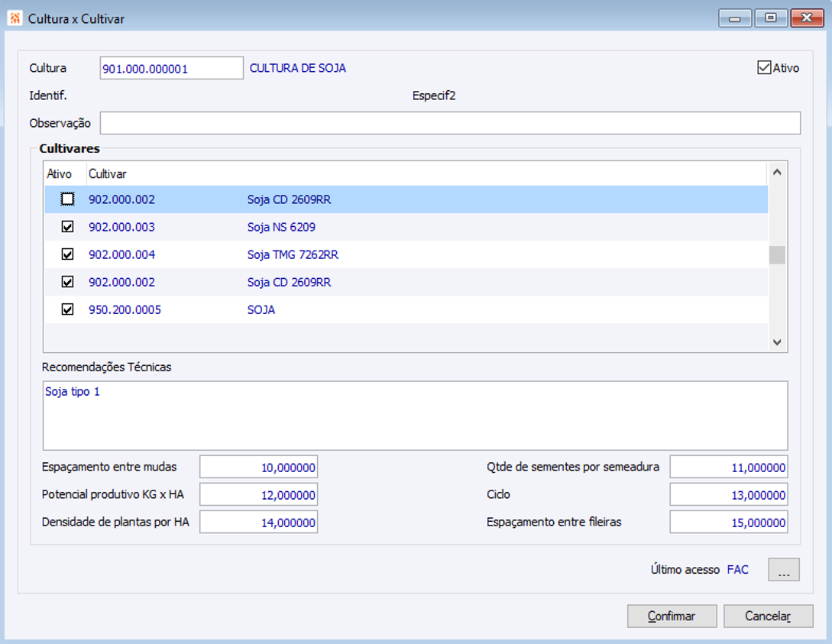
Task: Check the unchecked Ativo box for Soja CD 2609RR
Action: coord(67,199)
